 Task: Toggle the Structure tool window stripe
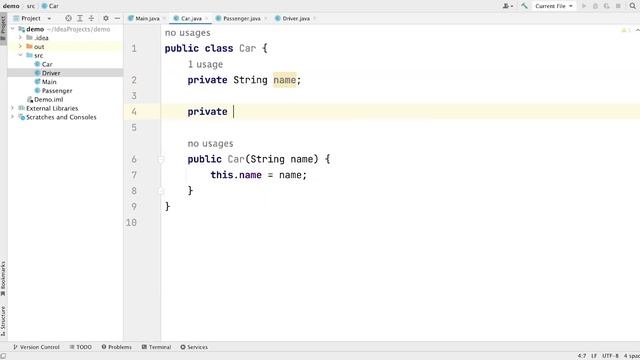click(x=3, y=321)
